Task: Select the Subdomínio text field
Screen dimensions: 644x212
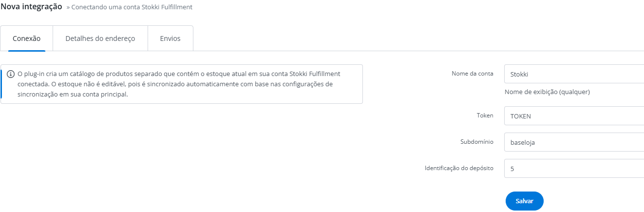Action: pos(574,142)
